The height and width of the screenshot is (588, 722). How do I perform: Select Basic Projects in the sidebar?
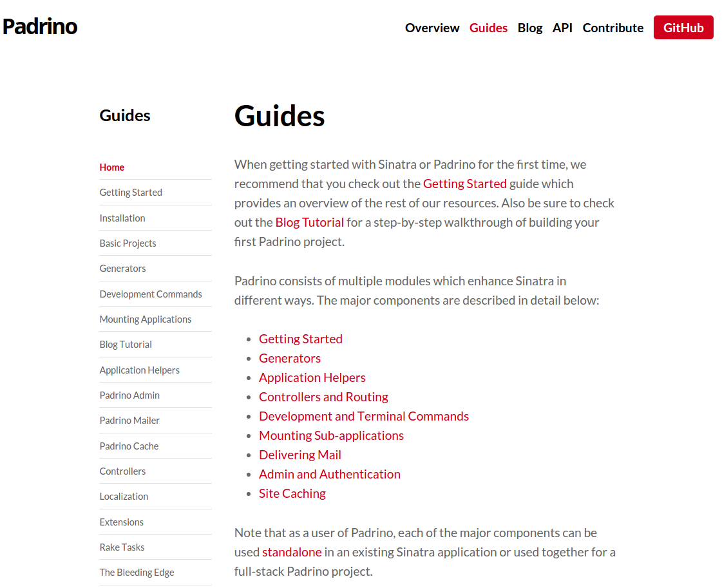pyautogui.click(x=128, y=243)
